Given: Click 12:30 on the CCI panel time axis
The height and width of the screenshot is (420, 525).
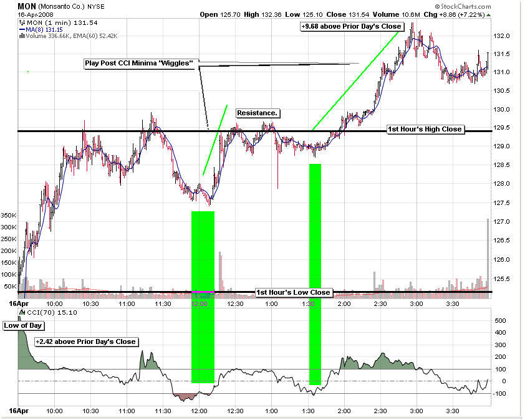Looking at the screenshot, I should 236,411.
